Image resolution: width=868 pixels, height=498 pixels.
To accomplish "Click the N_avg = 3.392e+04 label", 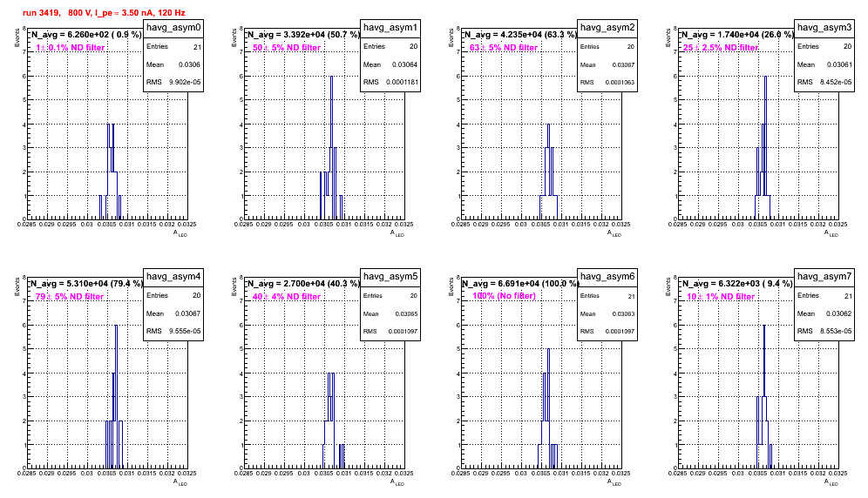I will click(x=303, y=34).
